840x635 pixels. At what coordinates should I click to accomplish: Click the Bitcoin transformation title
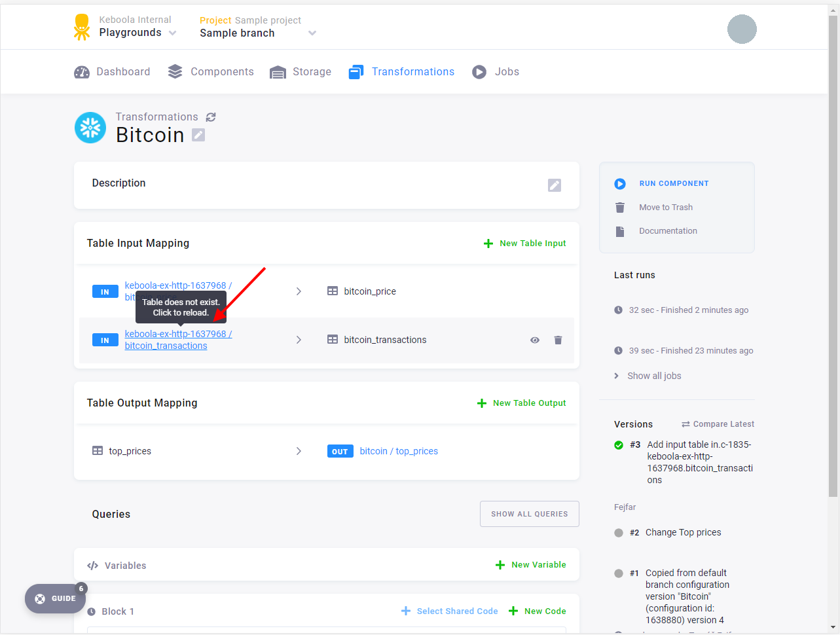tap(150, 135)
